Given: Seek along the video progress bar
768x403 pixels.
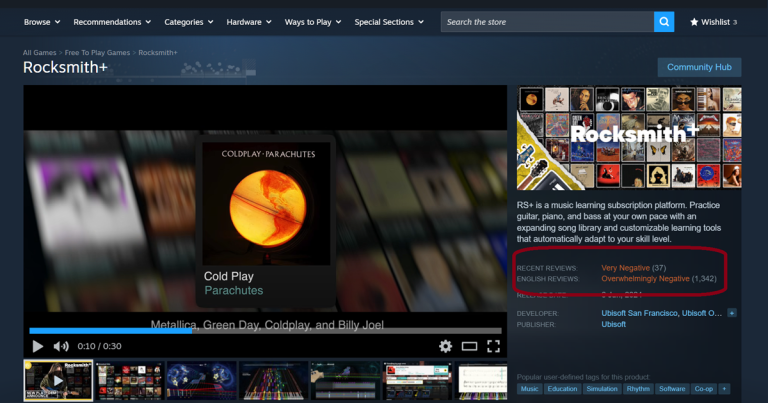Looking at the screenshot, I should point(265,331).
